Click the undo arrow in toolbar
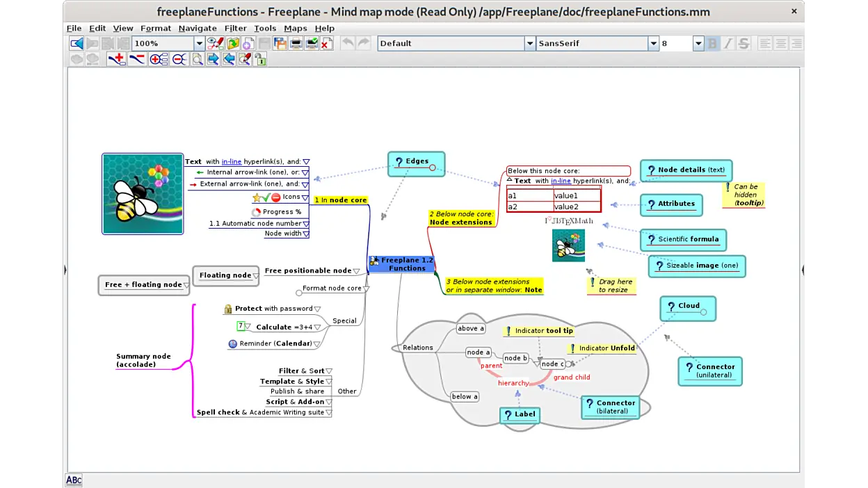 [x=348, y=43]
